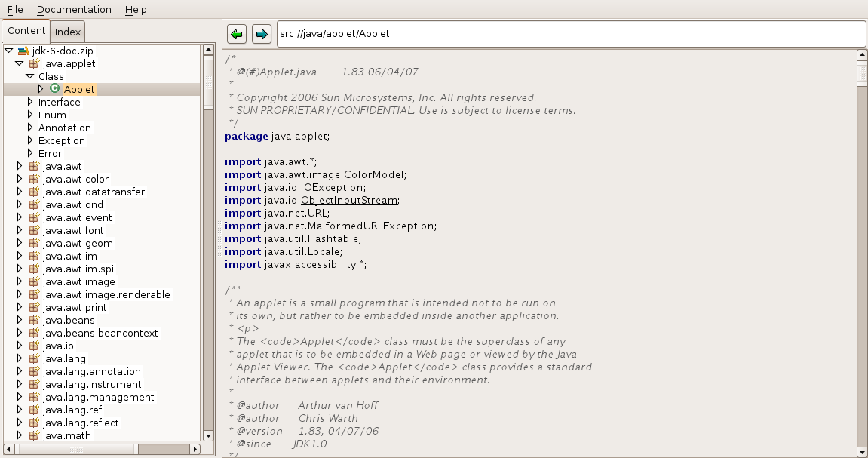The width and height of the screenshot is (868, 458).
Task: Click the java.awt.datatransfer package icon
Action: (x=34, y=192)
